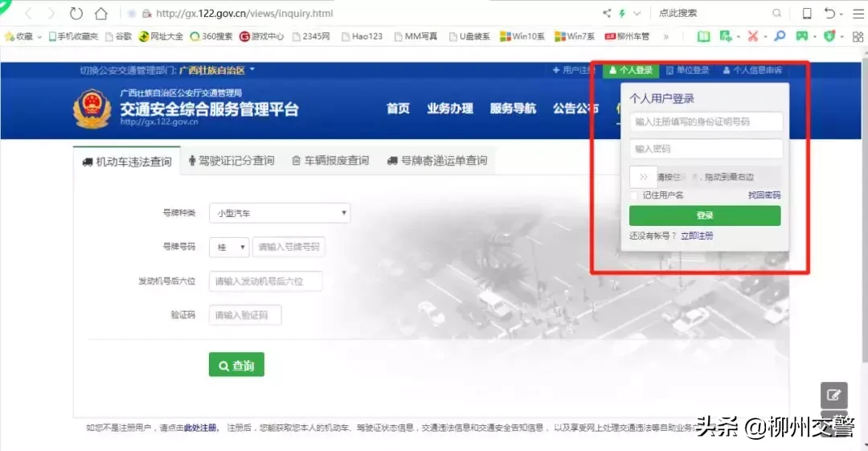Open the 收藏 favorites star
Viewport: 868px width, 451px height.
(x=19, y=36)
